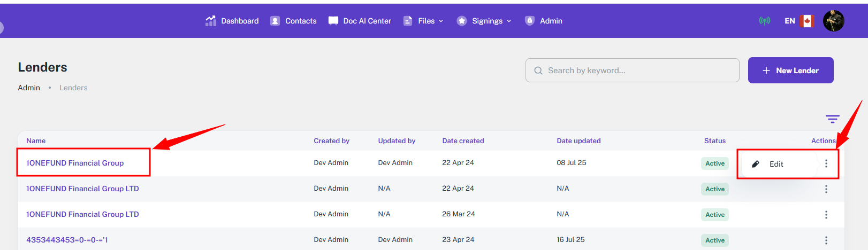Click the green broadcast signal icon

click(765, 21)
